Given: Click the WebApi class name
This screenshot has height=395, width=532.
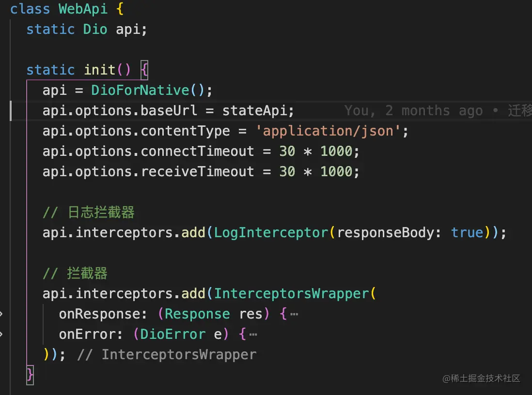Looking at the screenshot, I should (83, 9).
